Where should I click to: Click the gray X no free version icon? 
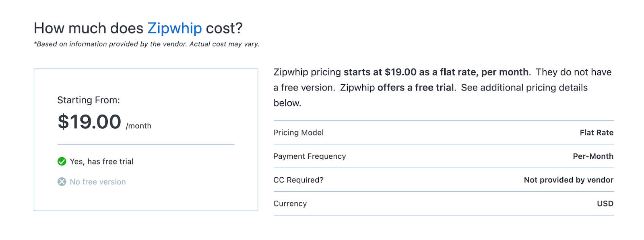pos(62,182)
